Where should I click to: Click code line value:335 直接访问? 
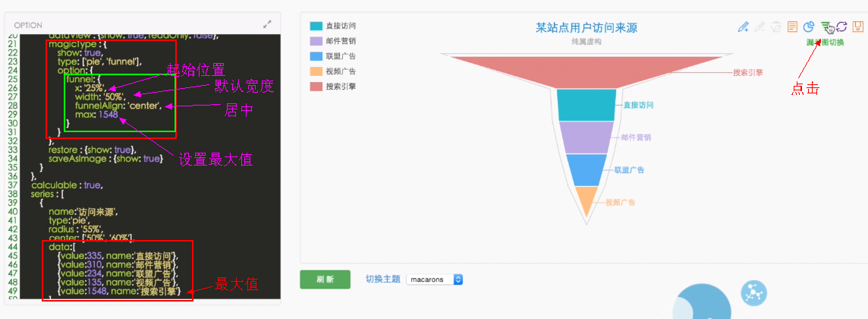pos(118,255)
